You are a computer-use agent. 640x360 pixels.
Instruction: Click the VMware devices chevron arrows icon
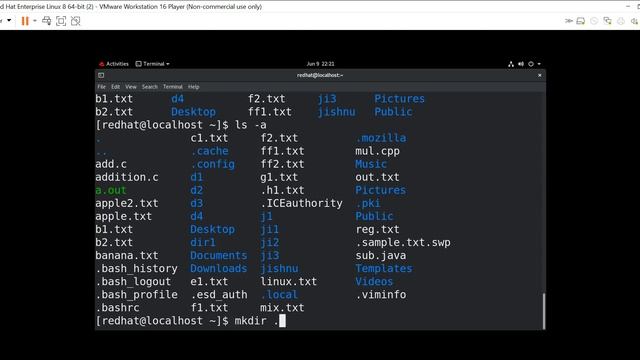(x=569, y=21)
